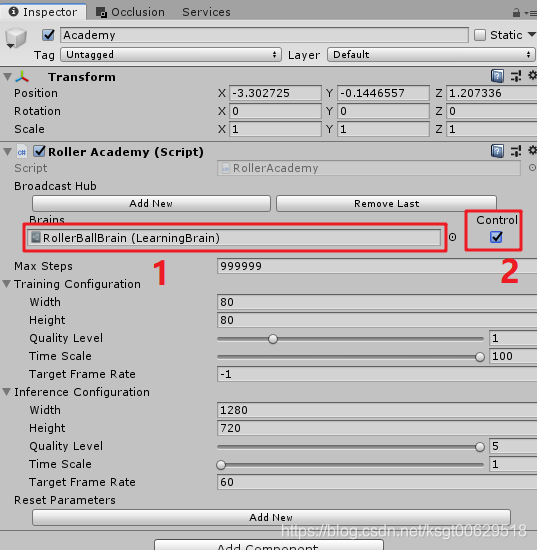537x550 pixels.
Task: Click the Scale X field
Action: pos(275,129)
